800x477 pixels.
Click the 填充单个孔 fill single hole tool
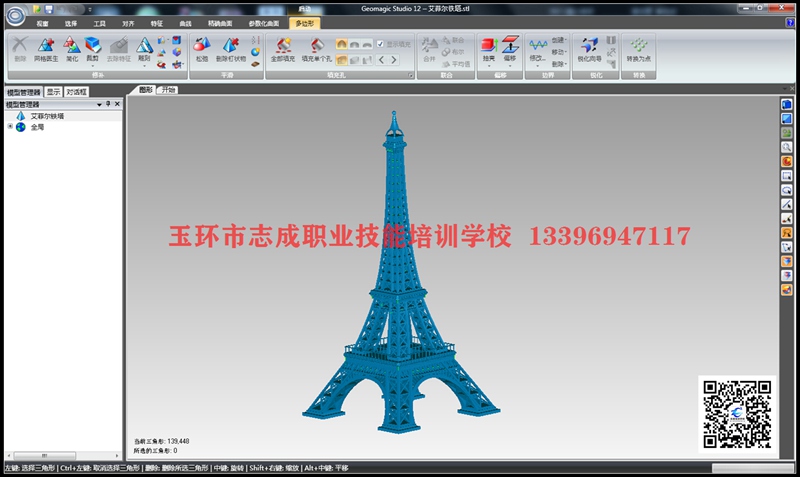pyautogui.click(x=316, y=49)
